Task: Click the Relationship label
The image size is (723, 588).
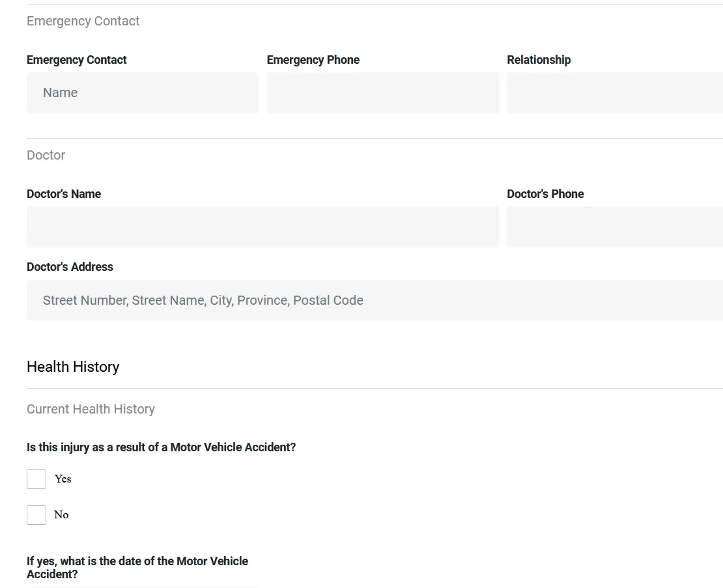Action: [x=539, y=60]
